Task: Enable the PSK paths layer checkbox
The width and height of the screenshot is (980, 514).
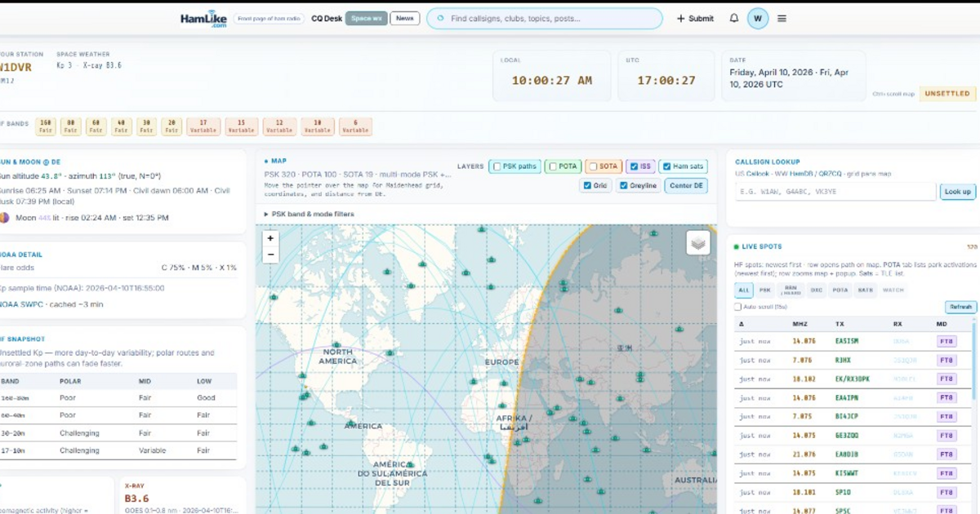Action: click(x=497, y=166)
